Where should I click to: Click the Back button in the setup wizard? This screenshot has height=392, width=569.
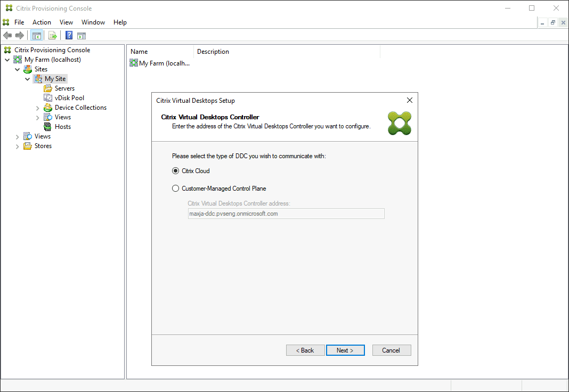click(x=305, y=350)
